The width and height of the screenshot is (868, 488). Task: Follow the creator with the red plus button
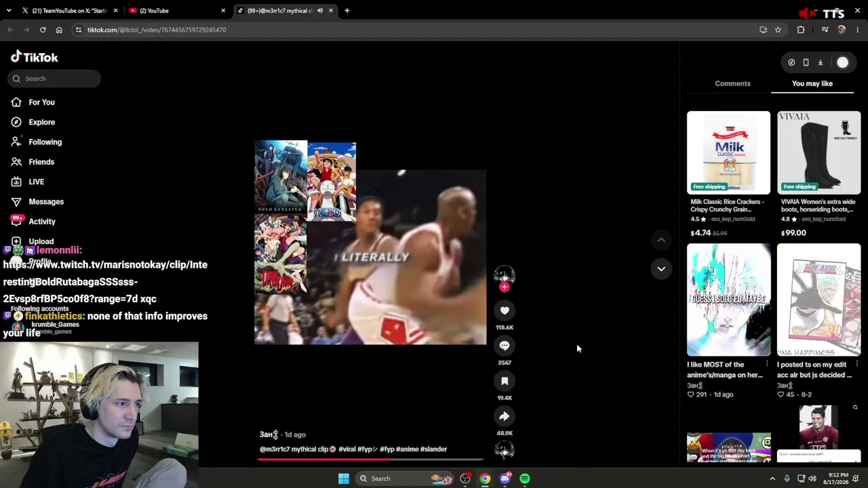click(504, 287)
